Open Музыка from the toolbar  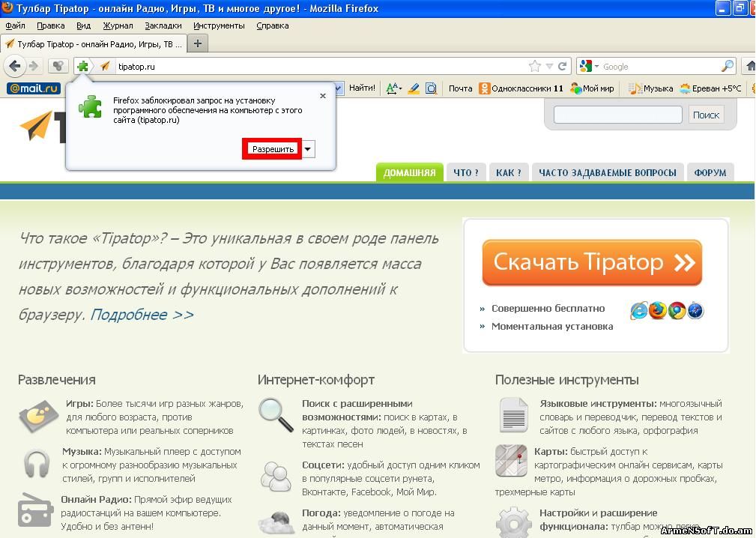click(651, 88)
